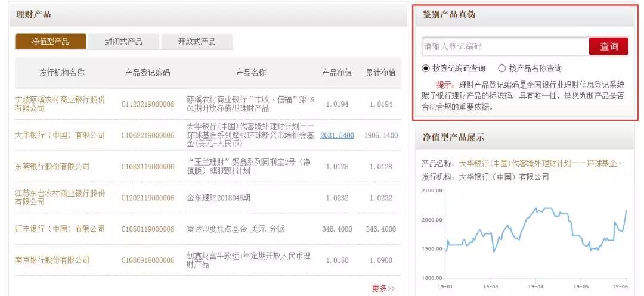Click registration code C1062219000006
644x296 pixels.
(147, 135)
